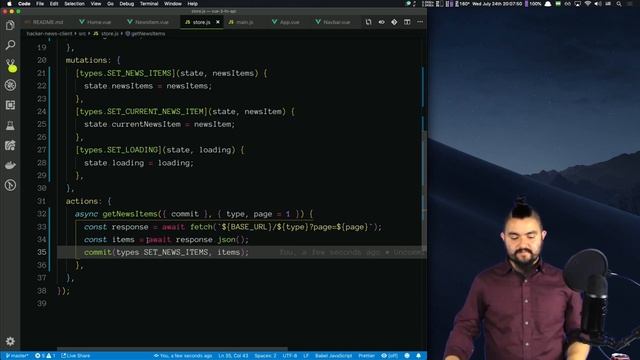The image size is (640, 360).
Task: Open the Go menu
Action: point(110,4)
